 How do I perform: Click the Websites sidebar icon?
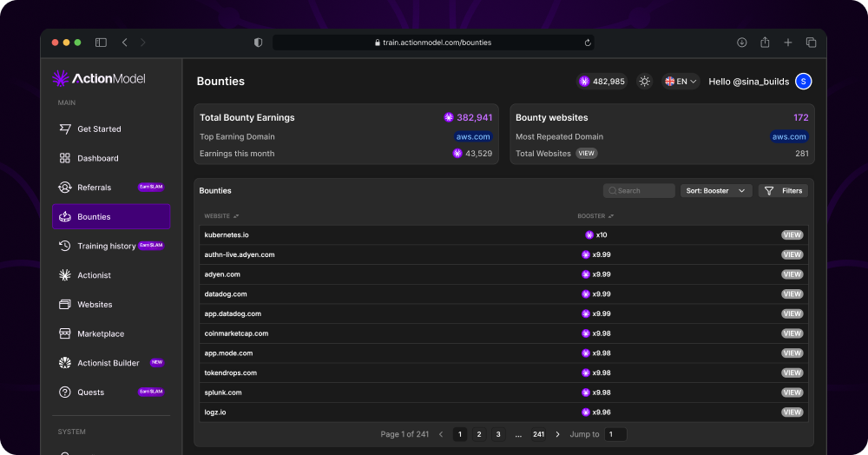65,305
